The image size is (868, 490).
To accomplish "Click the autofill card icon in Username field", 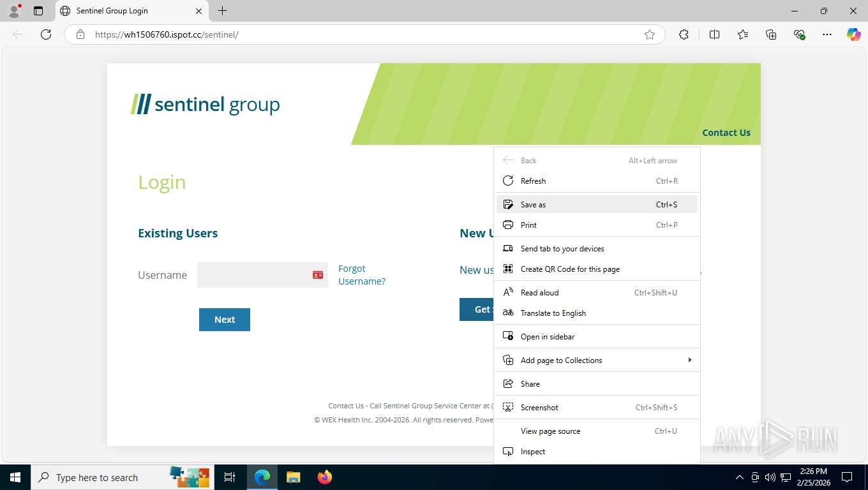I will click(x=318, y=275).
